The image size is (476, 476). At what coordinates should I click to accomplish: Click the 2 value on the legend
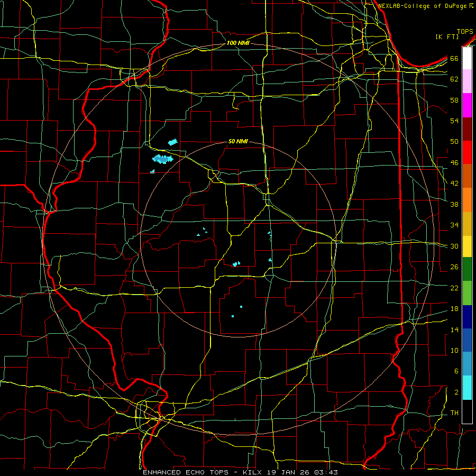coord(456,392)
